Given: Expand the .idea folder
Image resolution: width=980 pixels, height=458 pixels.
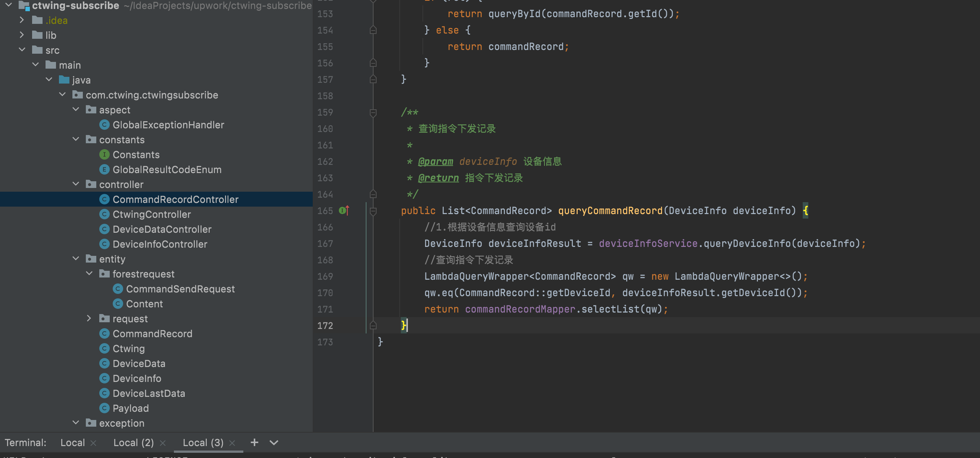Looking at the screenshot, I should click(22, 20).
